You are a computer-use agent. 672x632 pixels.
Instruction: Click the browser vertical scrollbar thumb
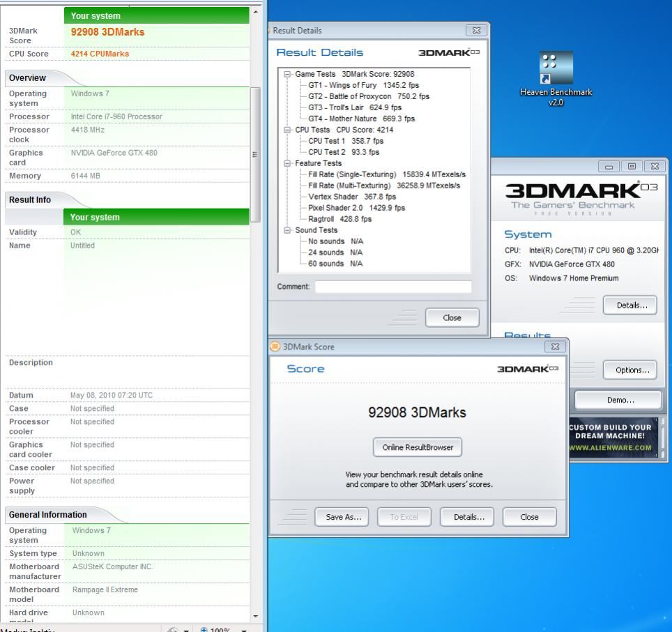tap(255, 154)
